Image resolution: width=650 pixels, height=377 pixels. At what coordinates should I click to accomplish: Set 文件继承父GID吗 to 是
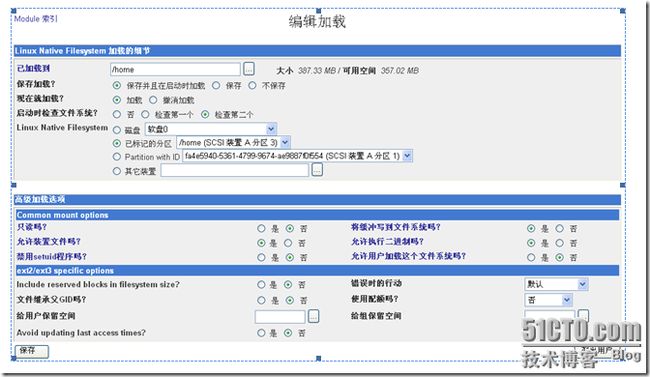click(261, 300)
